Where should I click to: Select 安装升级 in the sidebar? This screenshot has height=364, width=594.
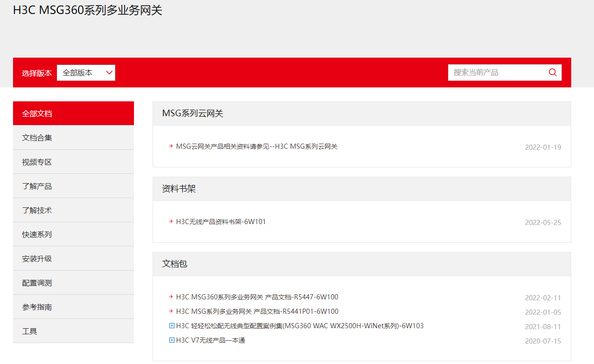click(x=73, y=258)
